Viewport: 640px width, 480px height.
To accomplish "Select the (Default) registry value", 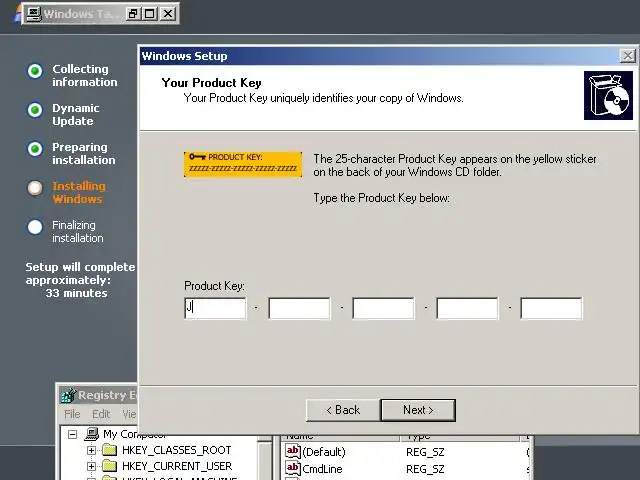I will click(x=324, y=452).
